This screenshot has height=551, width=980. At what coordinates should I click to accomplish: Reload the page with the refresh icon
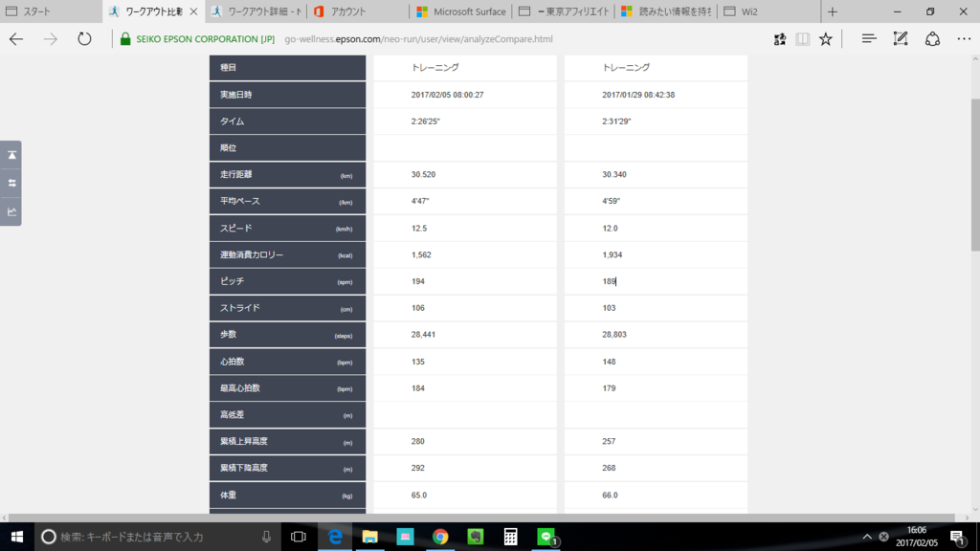click(x=84, y=38)
